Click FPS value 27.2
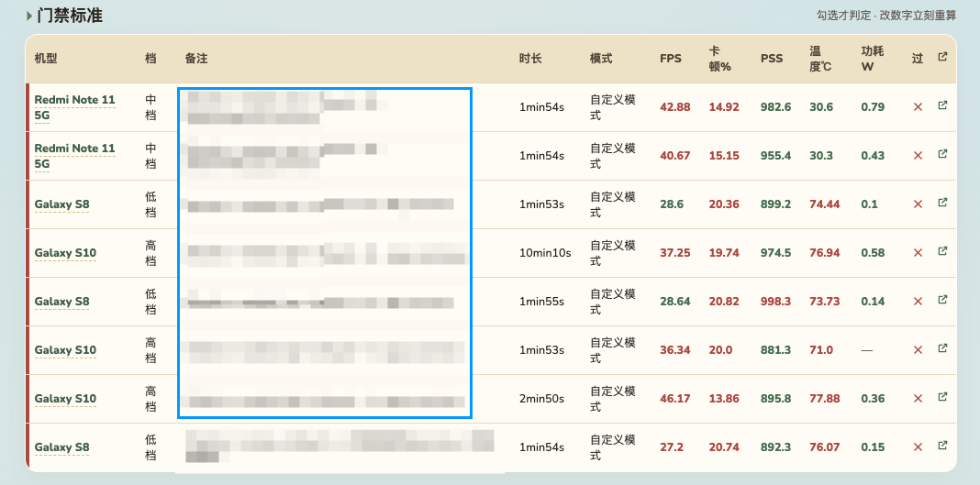The height and width of the screenshot is (485, 980). 672,448
